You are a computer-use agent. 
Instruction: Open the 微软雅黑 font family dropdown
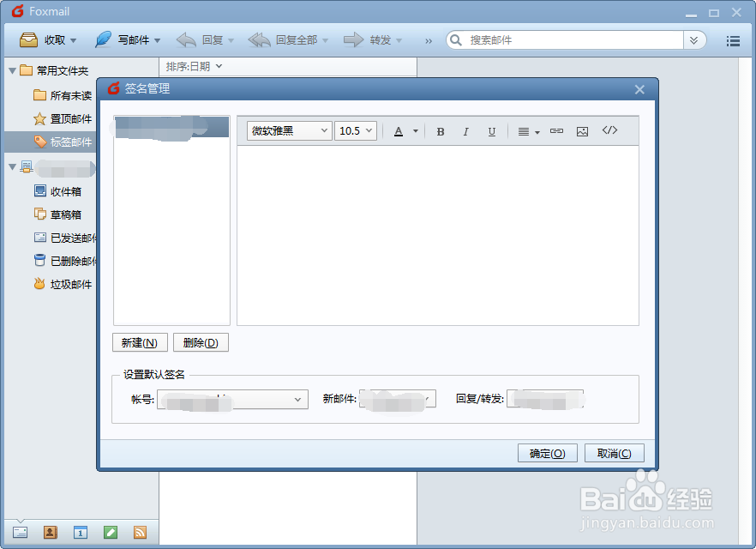[x=289, y=130]
